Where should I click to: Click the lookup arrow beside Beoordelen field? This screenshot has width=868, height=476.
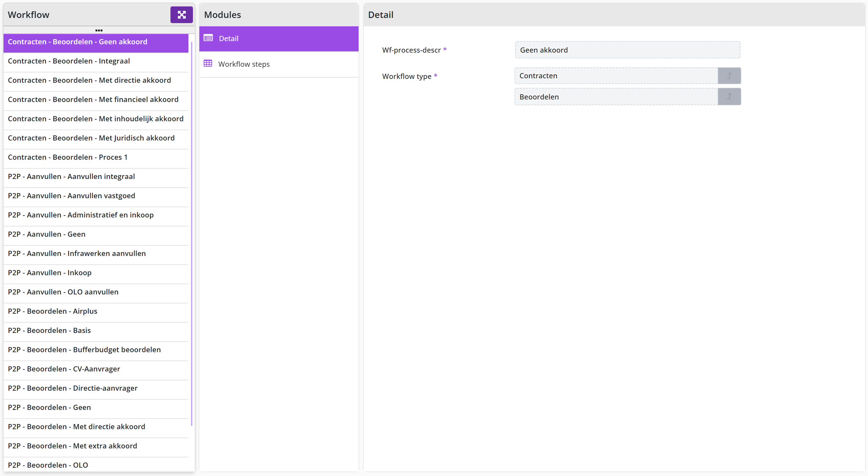pos(729,97)
